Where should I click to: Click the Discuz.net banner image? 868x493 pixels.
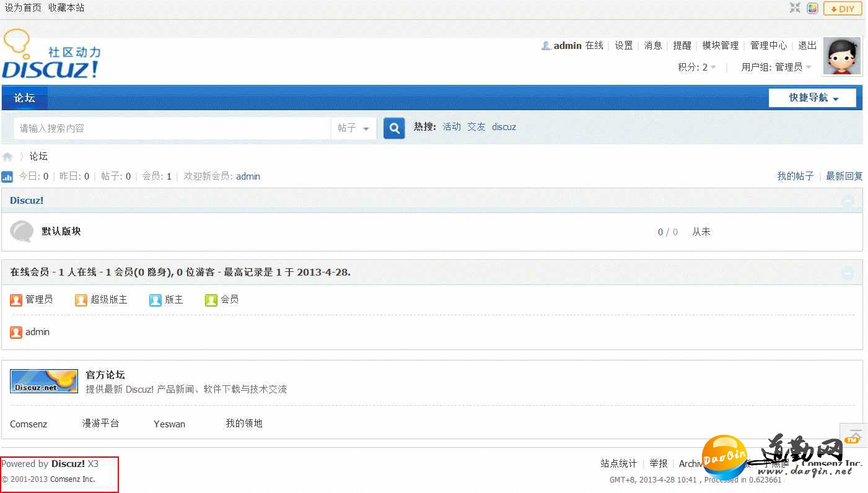[44, 382]
